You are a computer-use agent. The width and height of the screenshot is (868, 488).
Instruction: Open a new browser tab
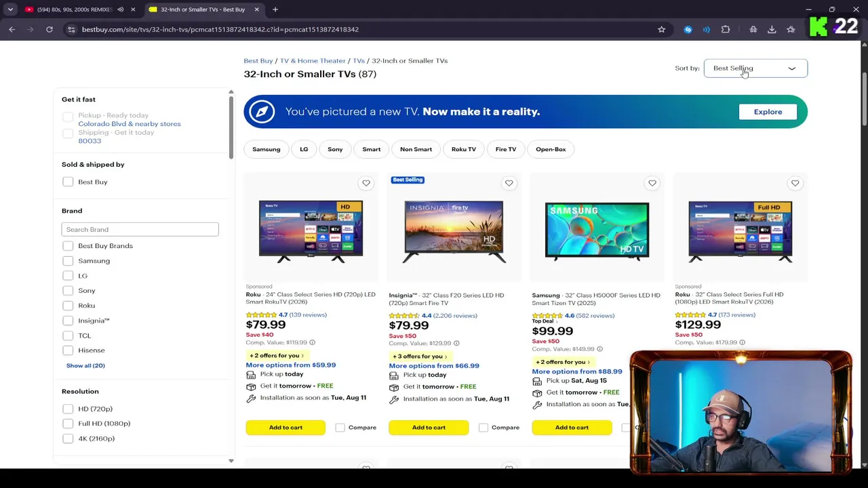pyautogui.click(x=275, y=9)
